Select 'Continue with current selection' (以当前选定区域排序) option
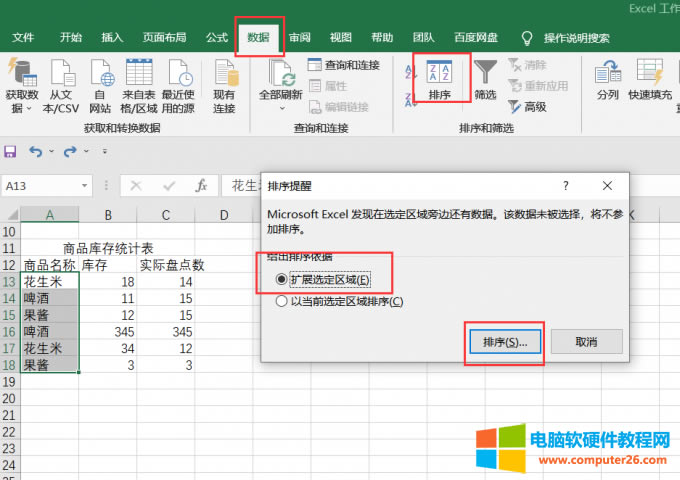 (283, 301)
